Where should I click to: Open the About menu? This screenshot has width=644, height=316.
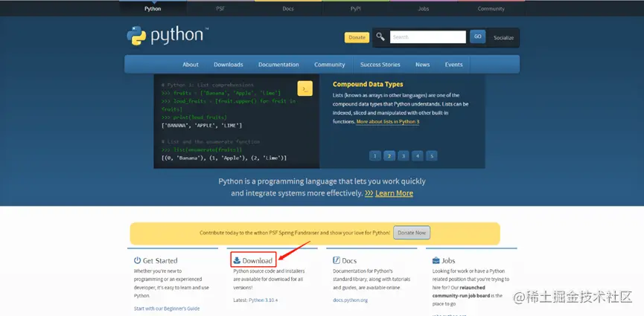point(191,65)
